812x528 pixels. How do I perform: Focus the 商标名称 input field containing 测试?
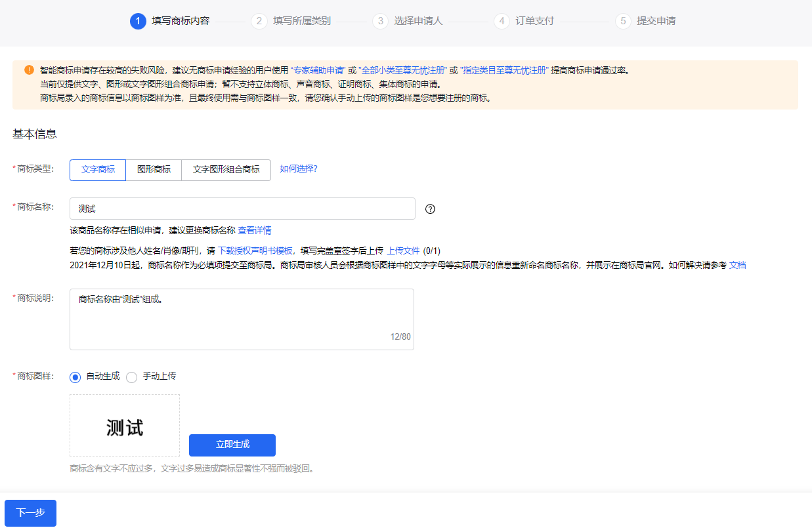[x=242, y=209]
